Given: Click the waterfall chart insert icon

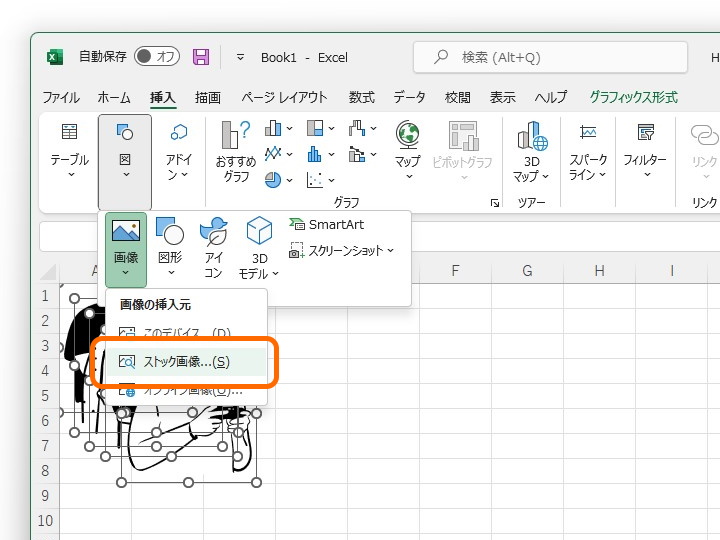Looking at the screenshot, I should [357, 128].
